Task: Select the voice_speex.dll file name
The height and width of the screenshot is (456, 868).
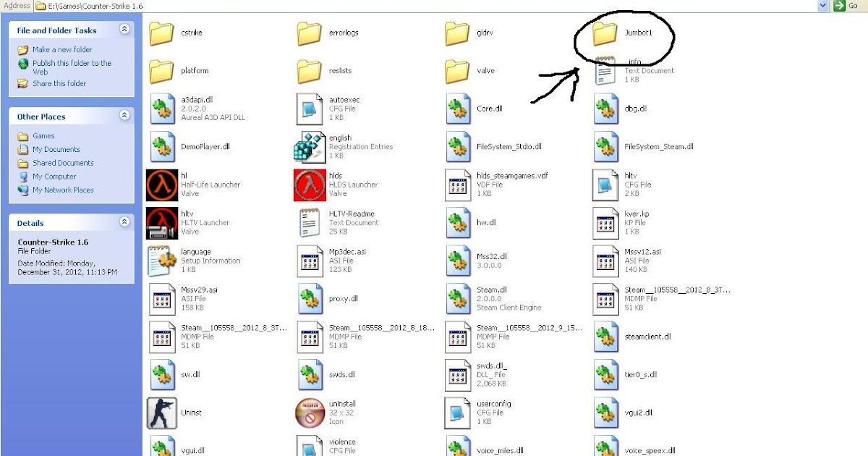Action: click(x=650, y=450)
